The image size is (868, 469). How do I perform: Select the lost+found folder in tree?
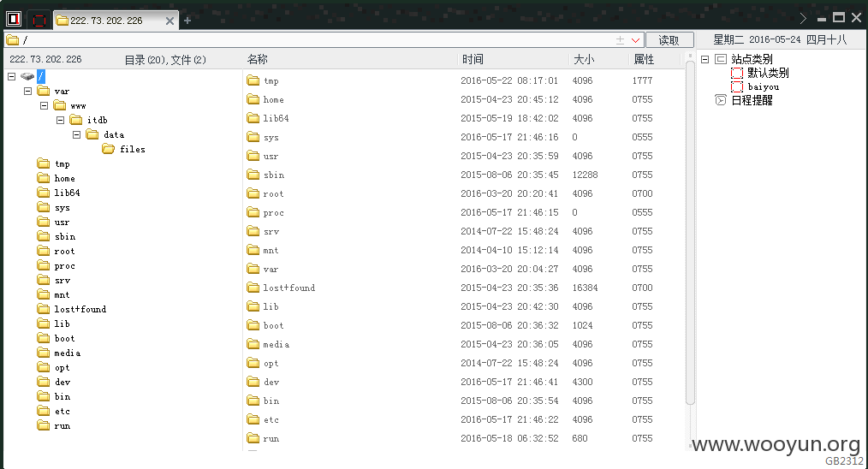72,309
